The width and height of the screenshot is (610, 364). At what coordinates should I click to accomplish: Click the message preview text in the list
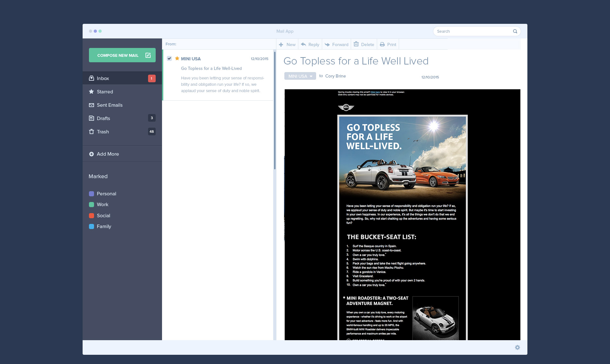[223, 84]
